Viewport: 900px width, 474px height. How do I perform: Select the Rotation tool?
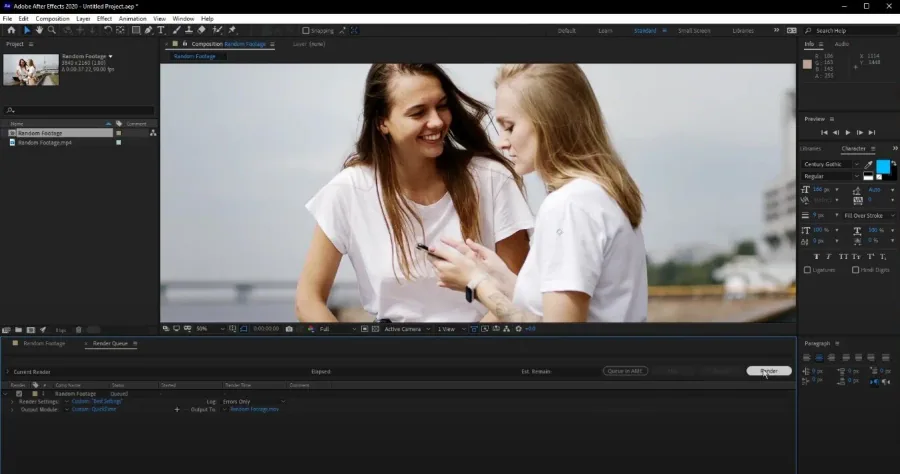107,30
